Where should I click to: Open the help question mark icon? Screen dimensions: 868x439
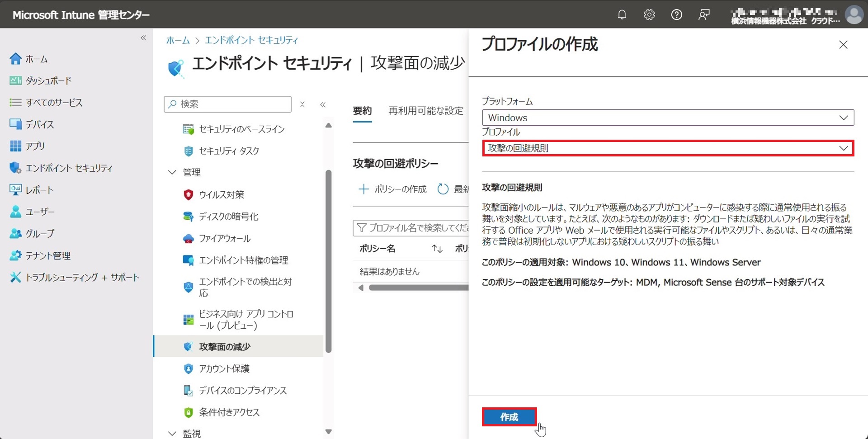point(676,14)
